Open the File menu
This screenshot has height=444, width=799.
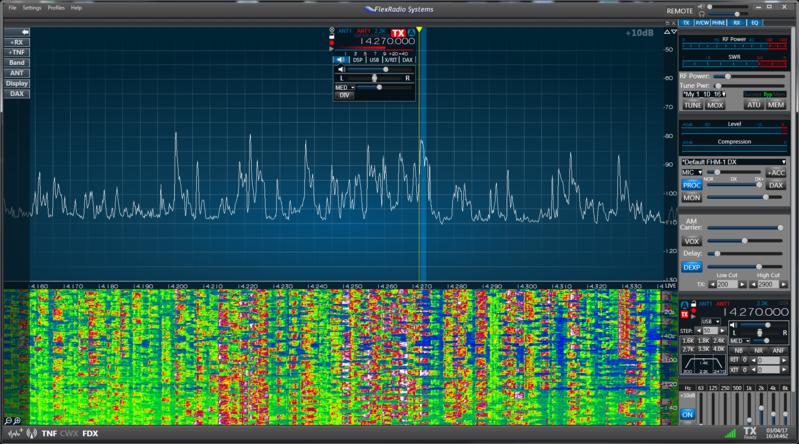click(x=12, y=8)
